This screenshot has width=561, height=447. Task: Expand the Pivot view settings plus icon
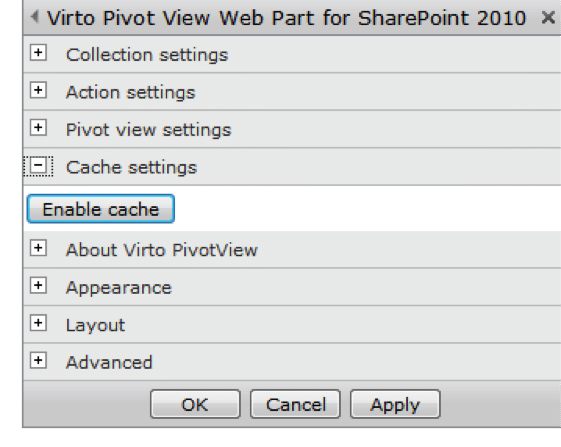pyautogui.click(x=38, y=127)
